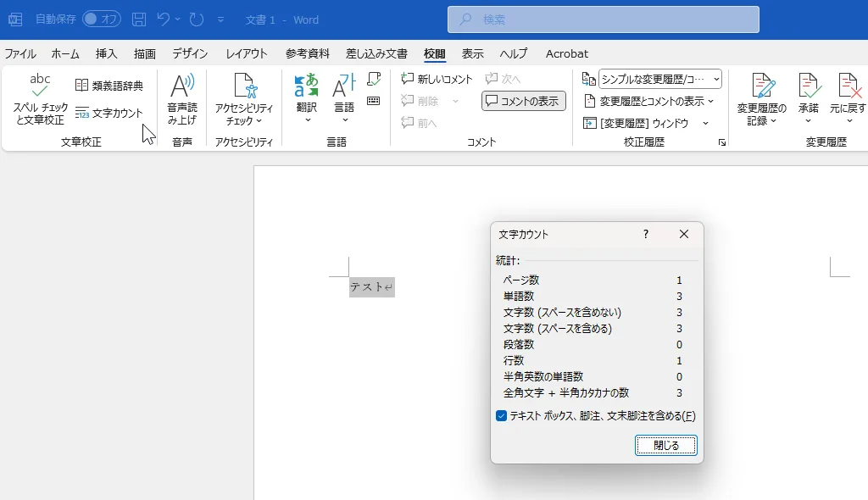Screen dimensions: 868x500
Task: Click the 段落数 row label
Action: (519, 344)
